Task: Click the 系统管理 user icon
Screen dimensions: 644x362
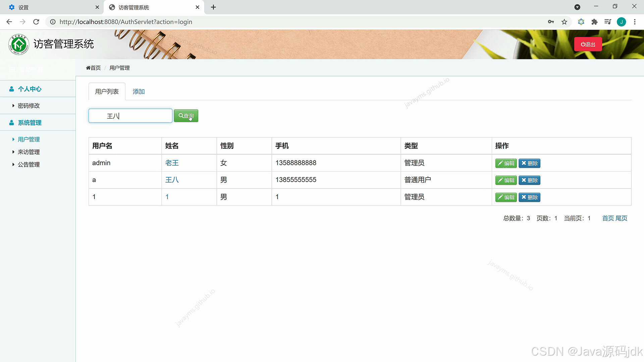Action: 11,123
